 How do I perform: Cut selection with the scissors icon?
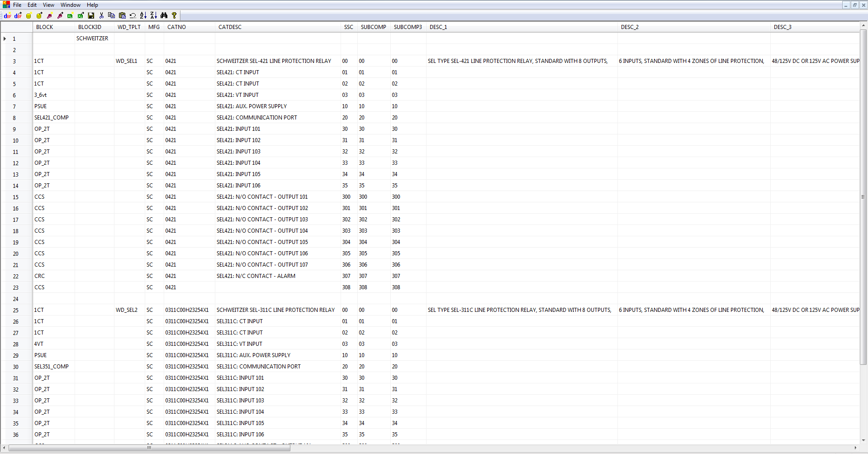coord(101,15)
